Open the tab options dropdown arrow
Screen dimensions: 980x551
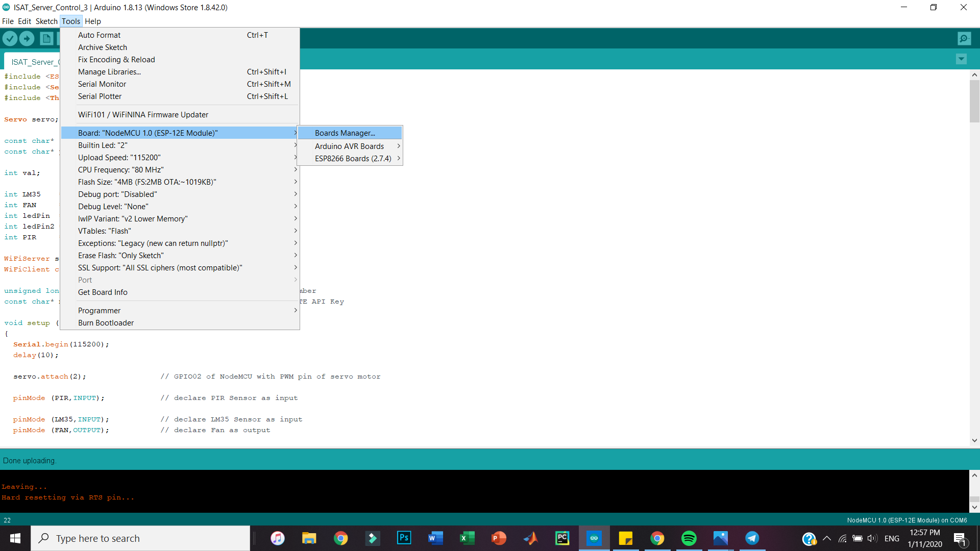[x=961, y=59]
